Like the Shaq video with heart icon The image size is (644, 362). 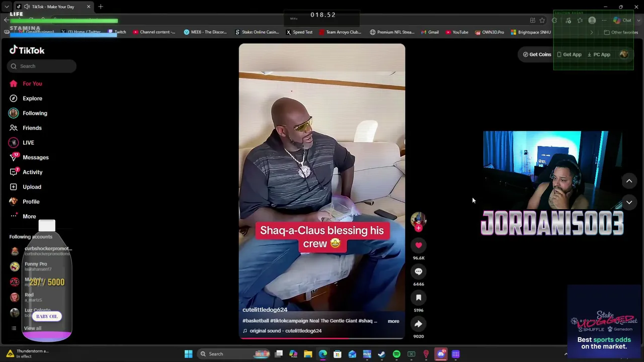[419, 245]
